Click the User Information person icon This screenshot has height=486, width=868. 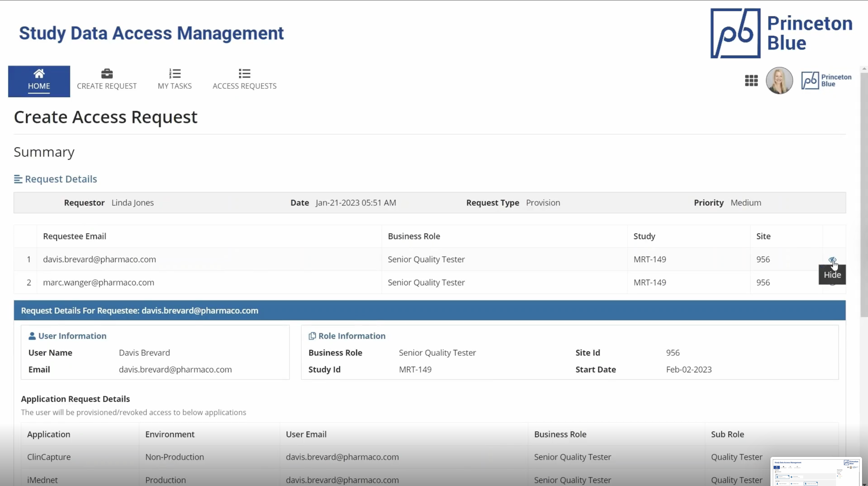coord(32,336)
